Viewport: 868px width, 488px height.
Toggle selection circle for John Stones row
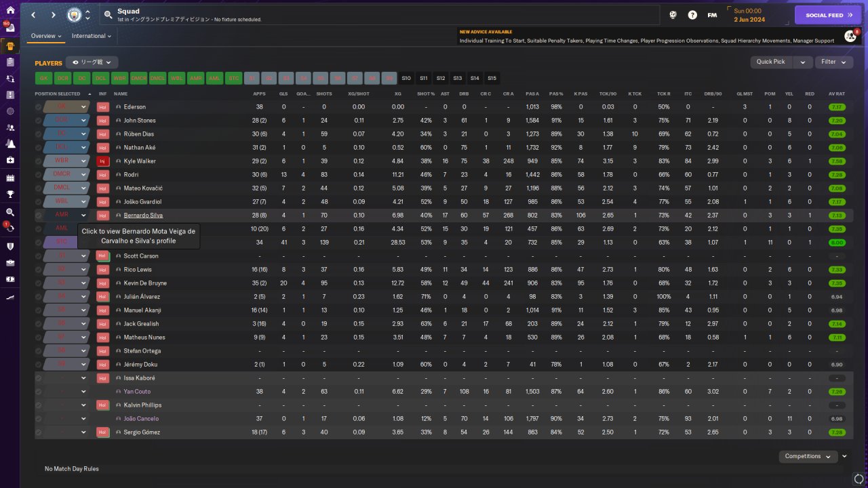[39, 121]
